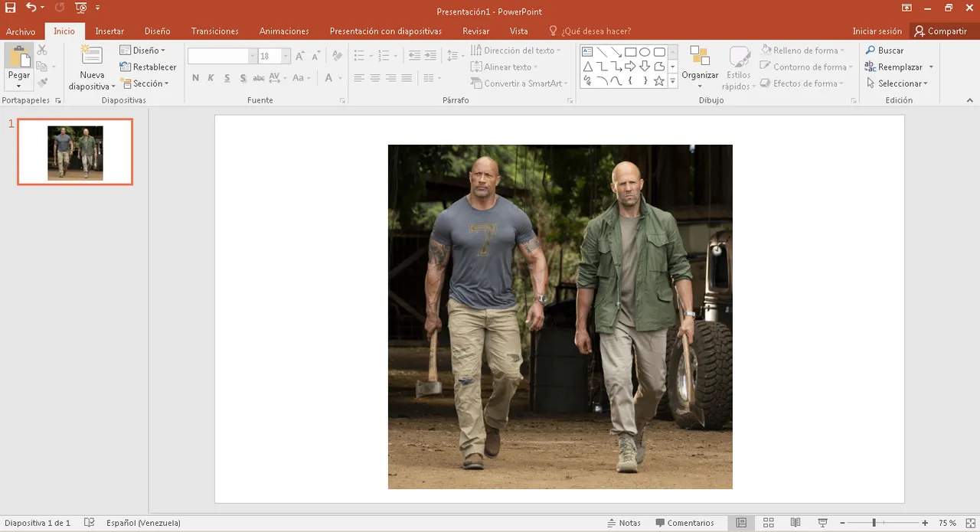980x532 pixels.
Task: Switch to the Transiciones tab
Action: point(215,31)
